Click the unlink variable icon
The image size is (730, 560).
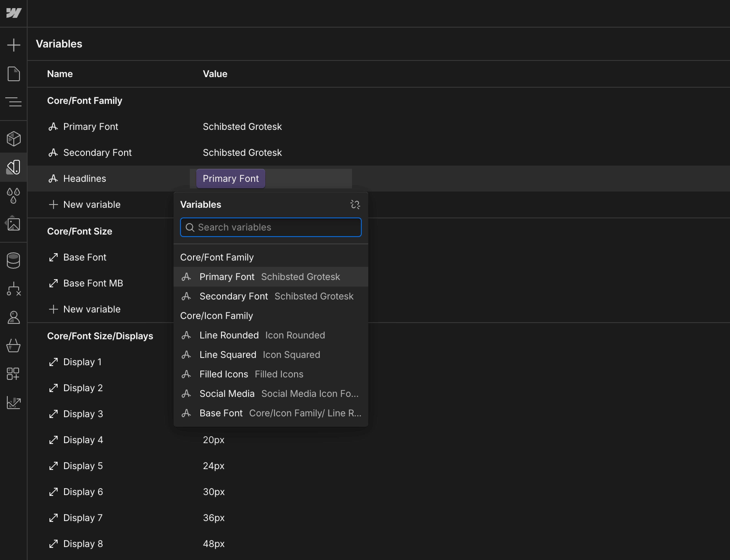[355, 204]
